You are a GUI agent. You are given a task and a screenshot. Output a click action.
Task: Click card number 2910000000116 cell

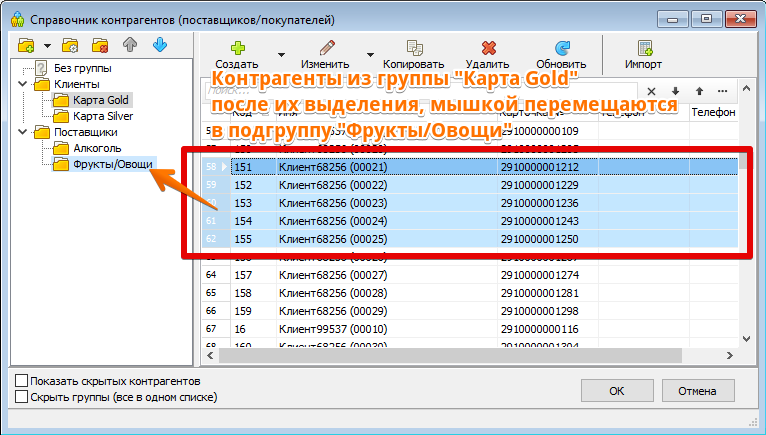[548, 329]
